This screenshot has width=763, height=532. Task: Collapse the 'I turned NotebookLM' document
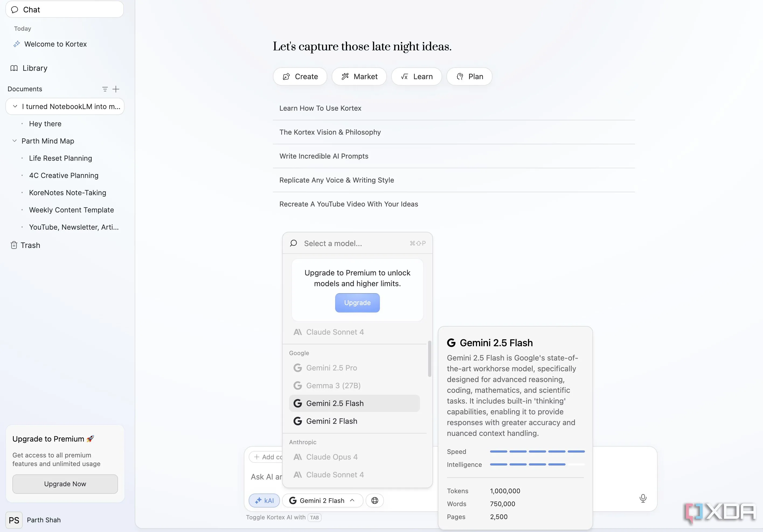coord(15,106)
